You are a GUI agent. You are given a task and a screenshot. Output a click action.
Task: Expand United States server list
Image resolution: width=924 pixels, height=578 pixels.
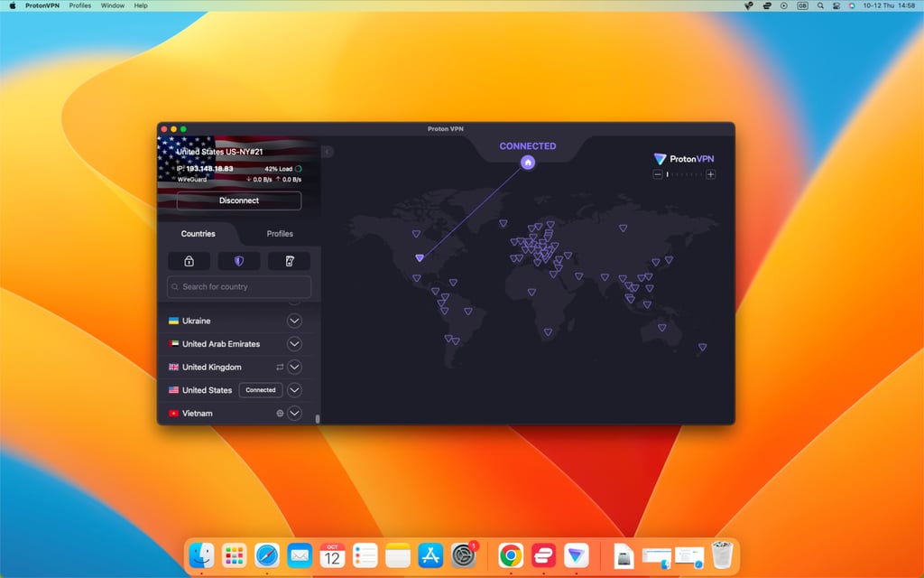pyautogui.click(x=294, y=390)
